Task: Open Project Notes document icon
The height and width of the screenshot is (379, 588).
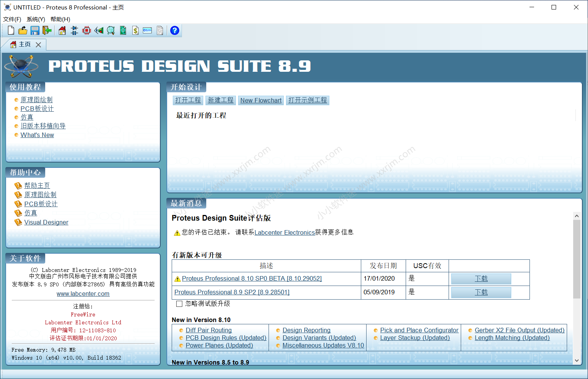Action: tap(160, 30)
